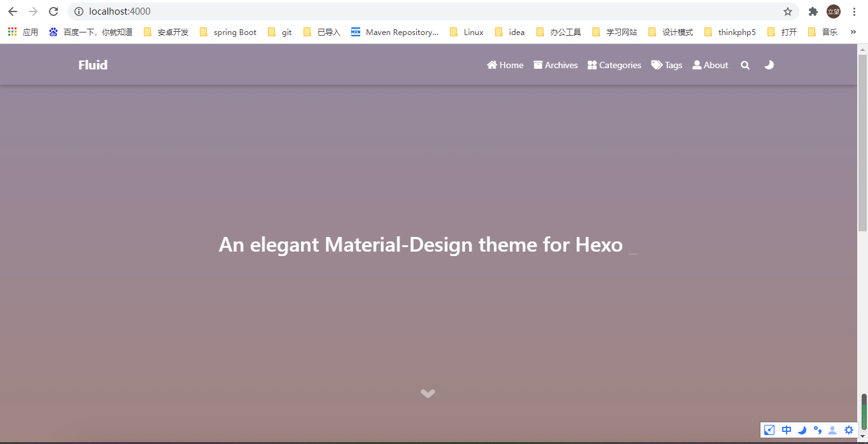Select Tags in the navigation bar
The height and width of the screenshot is (444, 868).
tap(666, 65)
